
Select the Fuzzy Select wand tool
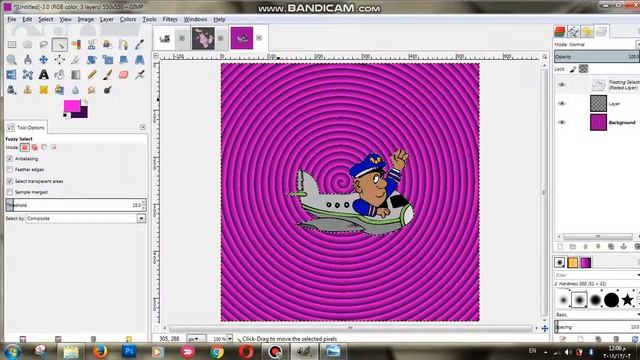click(x=60, y=44)
